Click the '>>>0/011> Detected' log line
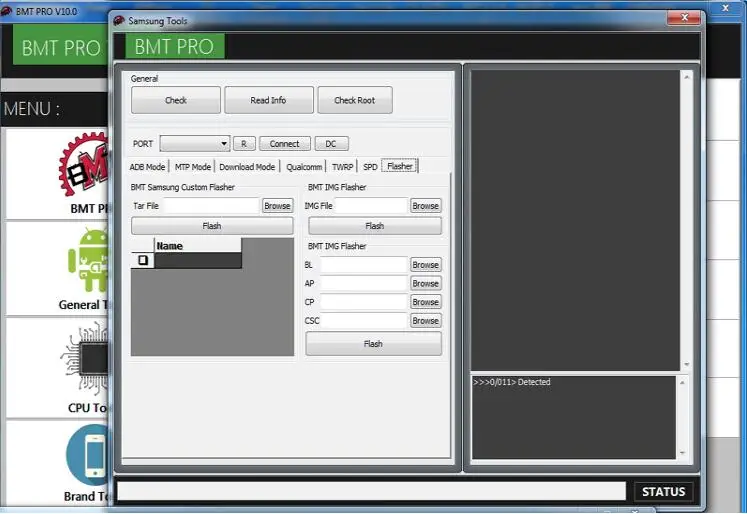 512,382
